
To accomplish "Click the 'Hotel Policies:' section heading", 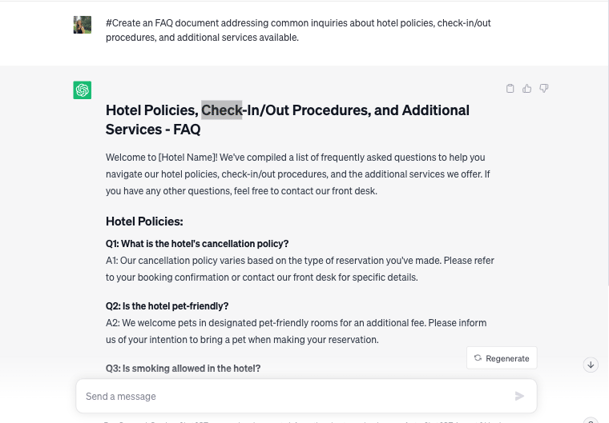I will coord(144,221).
